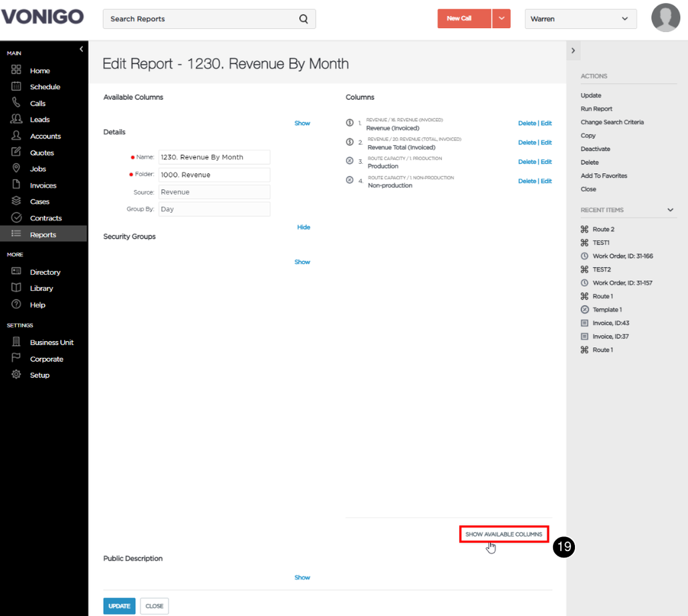
Task: Open the Warren franchise dropdown
Action: click(580, 19)
